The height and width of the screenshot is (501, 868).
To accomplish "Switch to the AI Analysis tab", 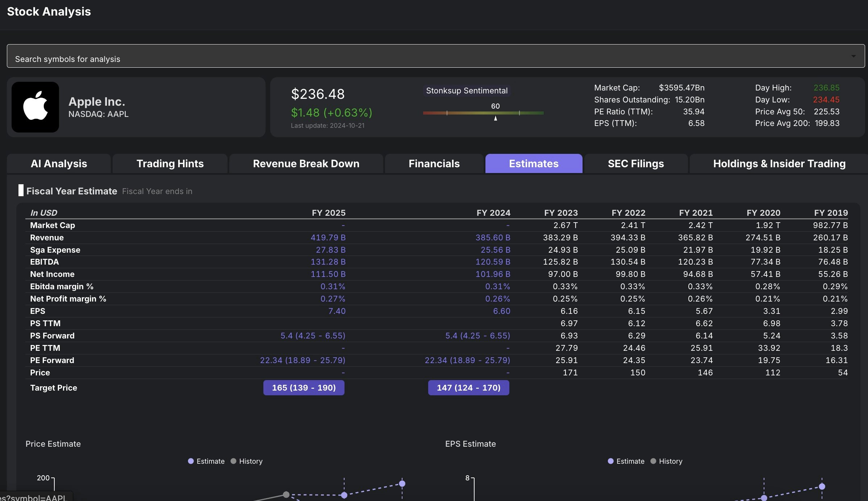I will 59,164.
